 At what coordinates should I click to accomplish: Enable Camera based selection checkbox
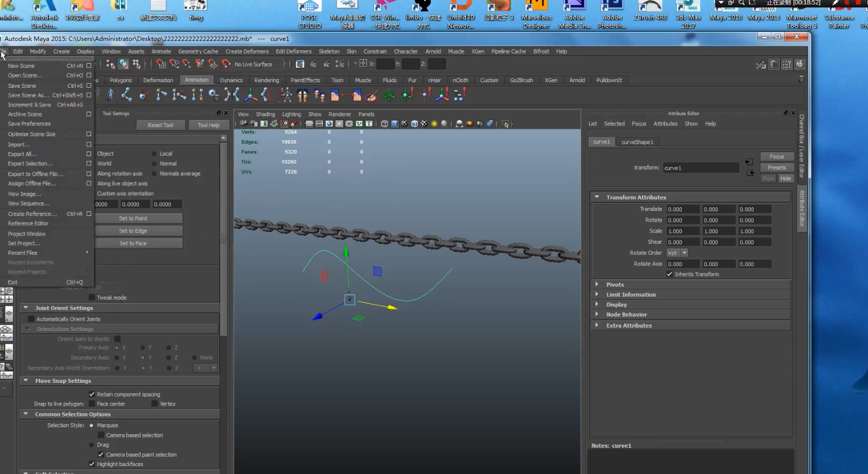pyautogui.click(x=101, y=435)
